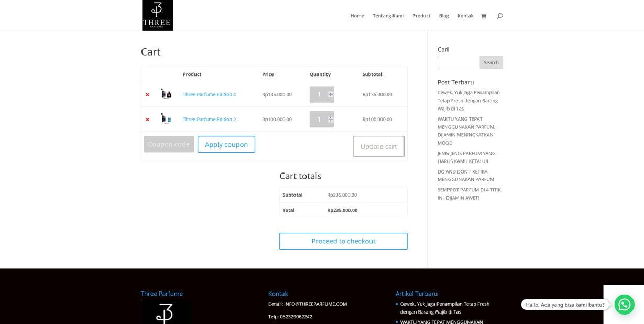This screenshot has width=644, height=324.
Task: Open WhatsApp chat button
Action: coord(624,305)
